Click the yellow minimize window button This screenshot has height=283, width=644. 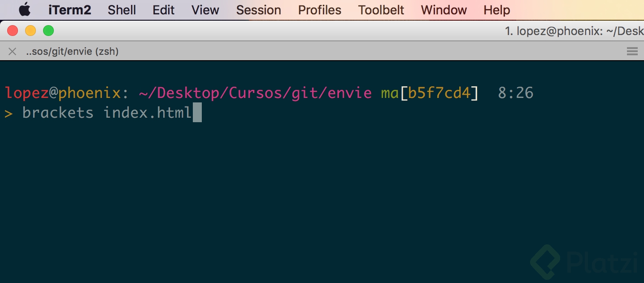30,31
